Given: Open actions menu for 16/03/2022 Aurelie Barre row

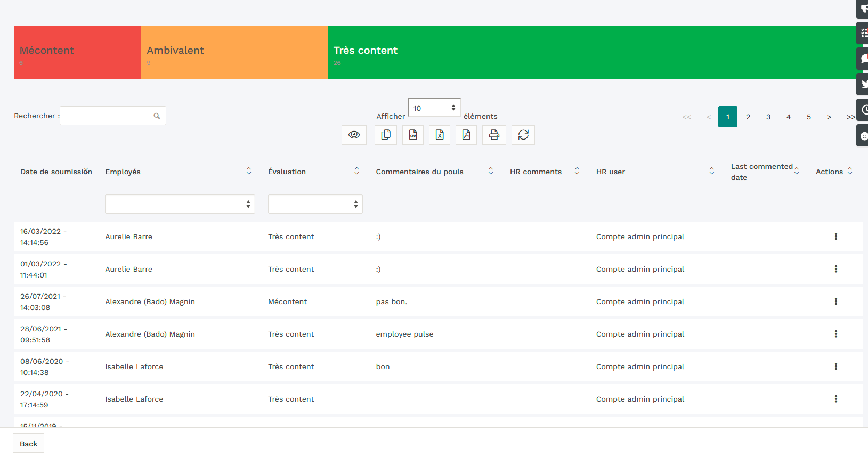Looking at the screenshot, I should (x=835, y=236).
